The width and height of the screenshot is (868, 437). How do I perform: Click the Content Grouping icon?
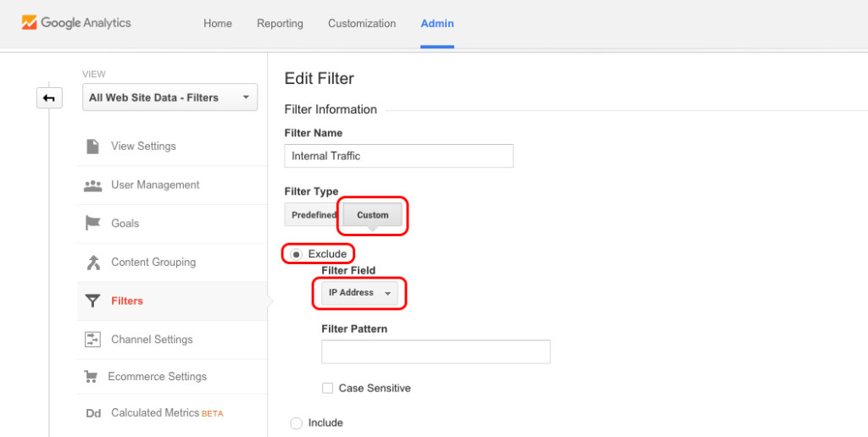coord(93,263)
